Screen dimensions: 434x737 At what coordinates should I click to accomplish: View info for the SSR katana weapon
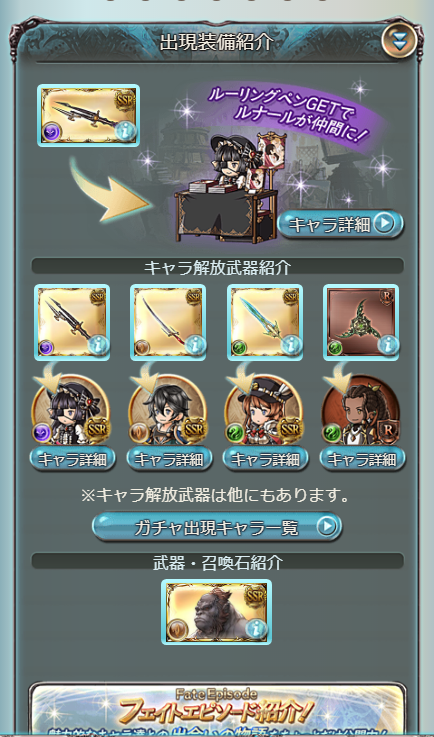[x=168, y=322]
